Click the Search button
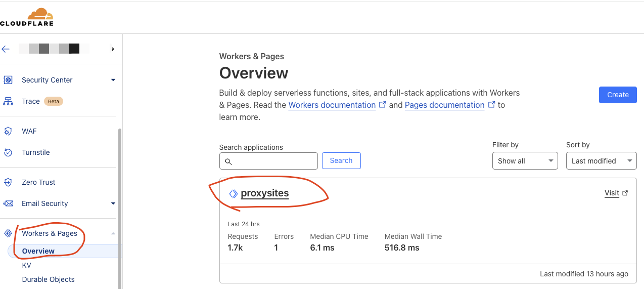This screenshot has width=644, height=289. 341,160
